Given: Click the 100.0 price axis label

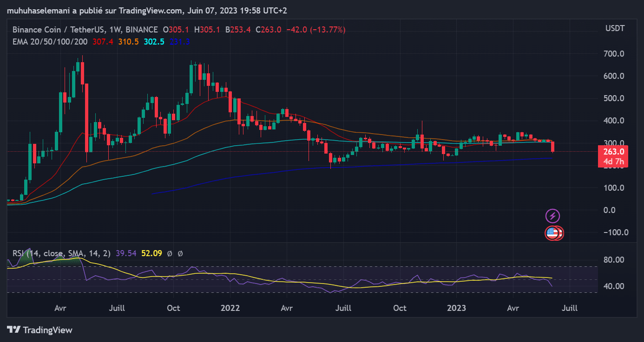Looking at the screenshot, I should pos(614,188).
